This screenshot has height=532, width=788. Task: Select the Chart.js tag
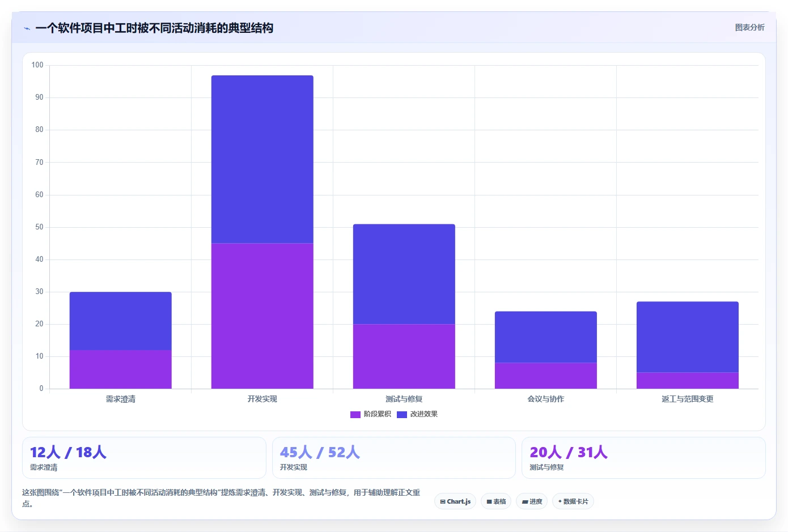455,501
